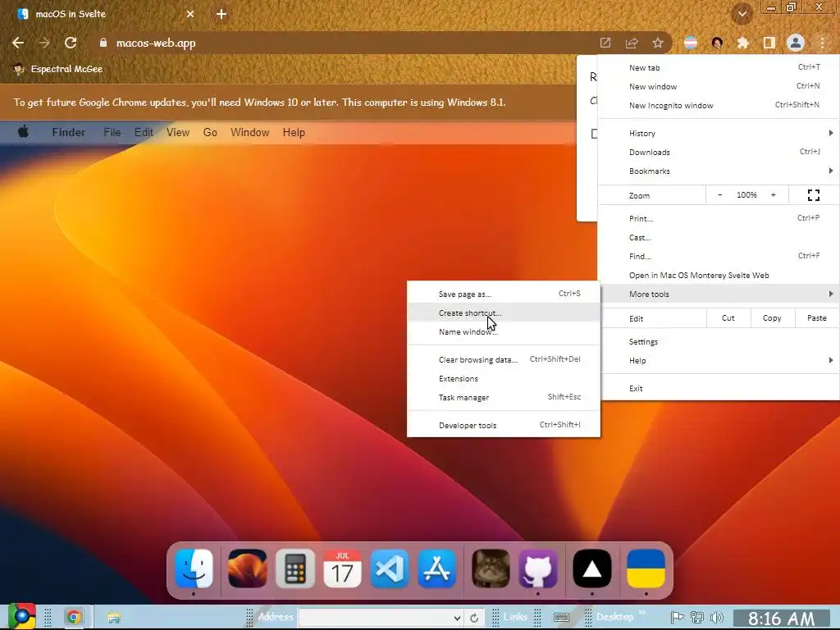Expand the Help submenu
The width and height of the screenshot is (840, 630).
coord(719,361)
